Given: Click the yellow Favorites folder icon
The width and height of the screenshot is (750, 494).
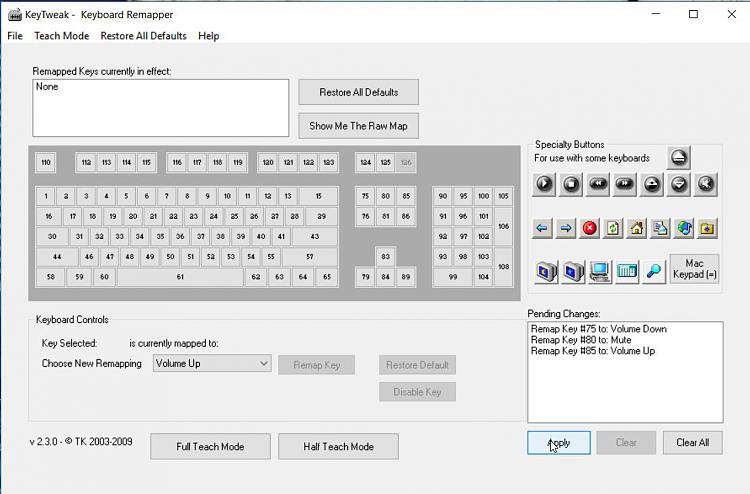Looking at the screenshot, I should click(707, 228).
